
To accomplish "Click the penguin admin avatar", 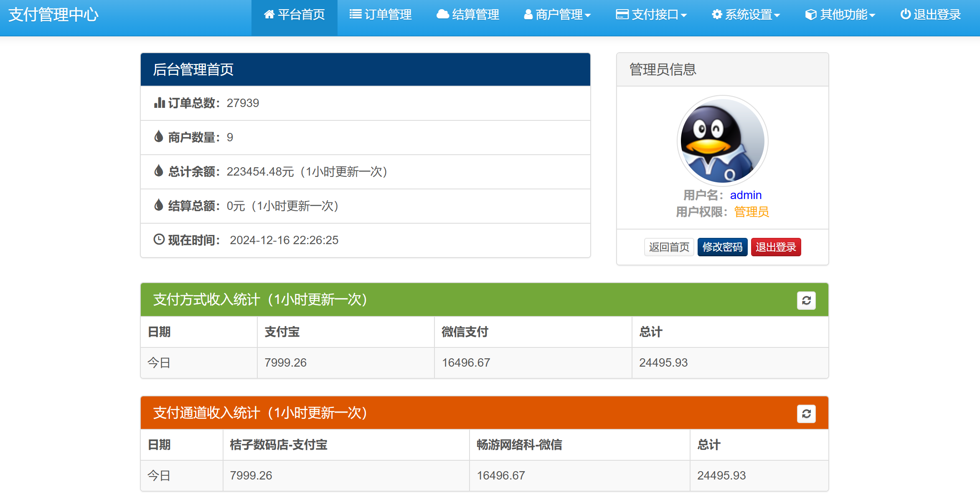I will coord(722,141).
